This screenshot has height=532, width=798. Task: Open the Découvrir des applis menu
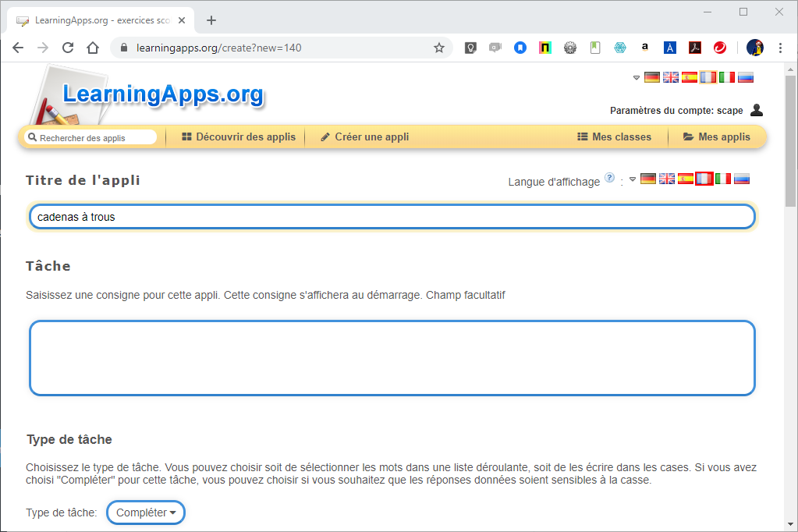coord(239,137)
